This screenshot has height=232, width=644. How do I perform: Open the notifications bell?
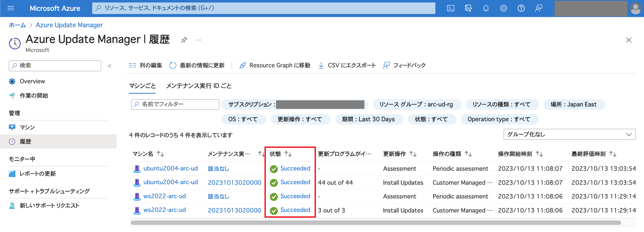tap(486, 8)
